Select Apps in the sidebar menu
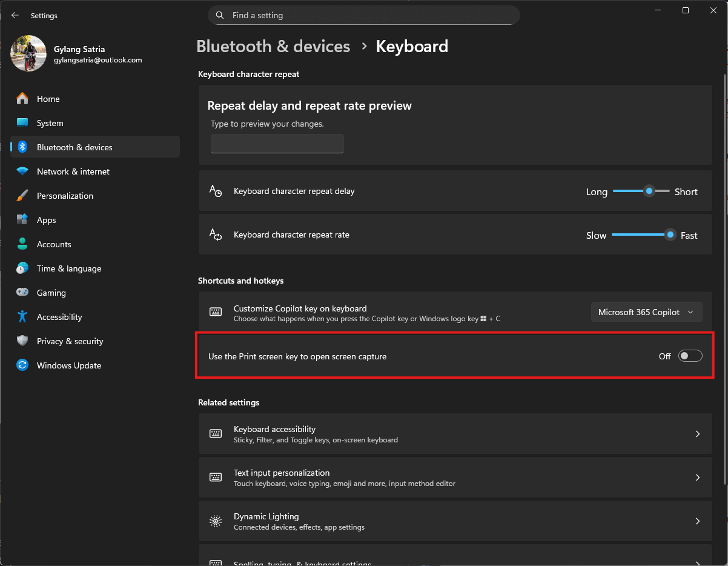Image resolution: width=728 pixels, height=566 pixels. [x=47, y=220]
